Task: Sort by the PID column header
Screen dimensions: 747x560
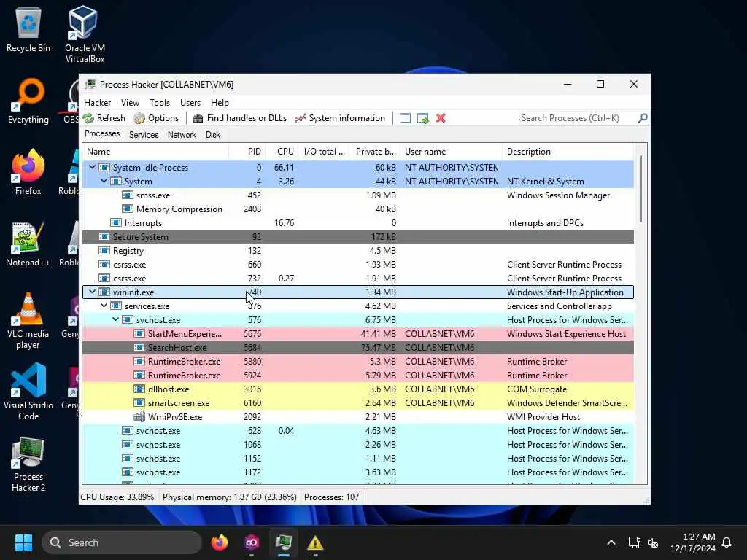Action: point(247,152)
